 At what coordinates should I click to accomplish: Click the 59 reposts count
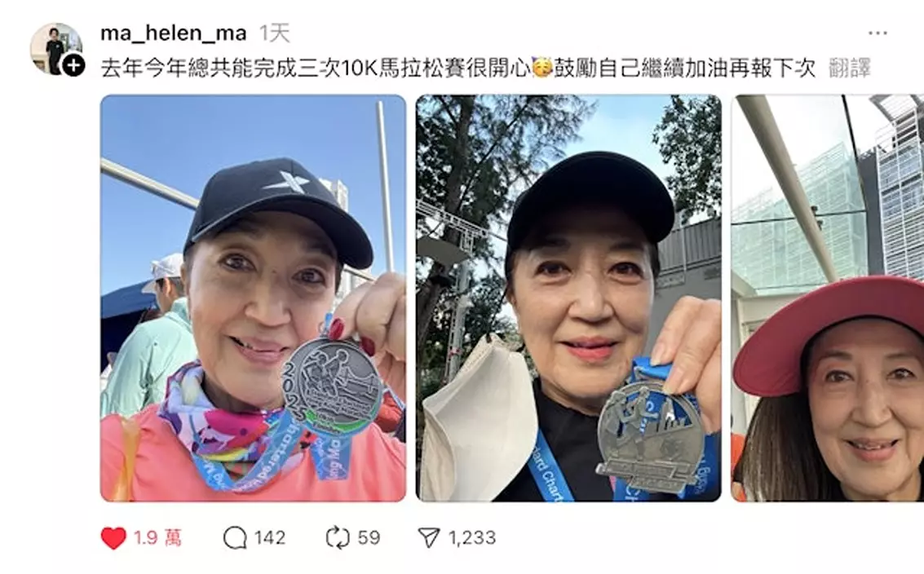point(369,537)
